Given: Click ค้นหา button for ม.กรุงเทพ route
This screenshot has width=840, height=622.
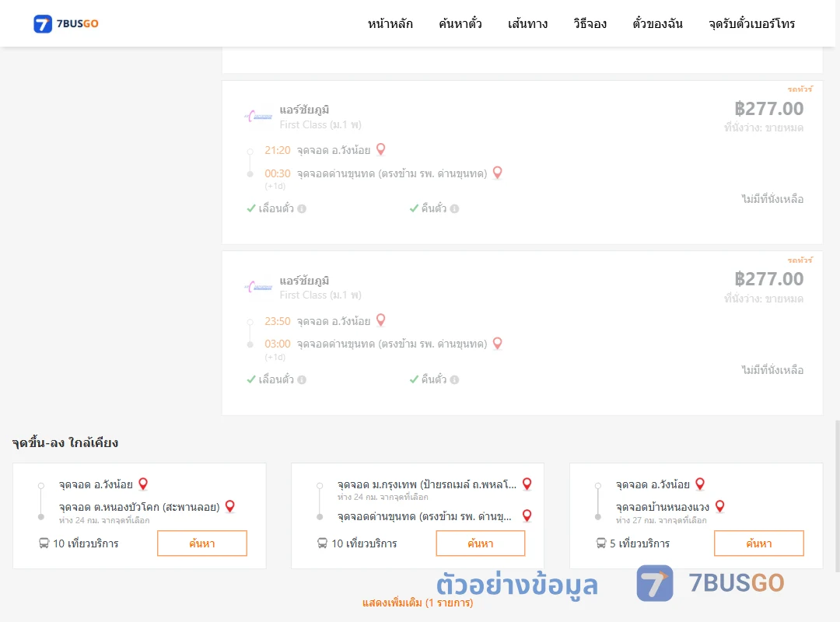Looking at the screenshot, I should (481, 543).
